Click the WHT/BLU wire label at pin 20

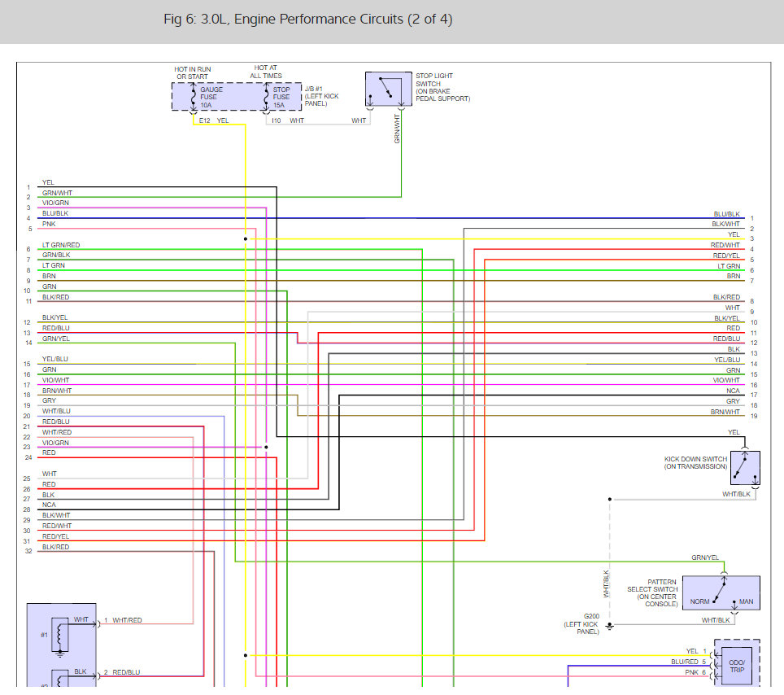click(x=56, y=411)
